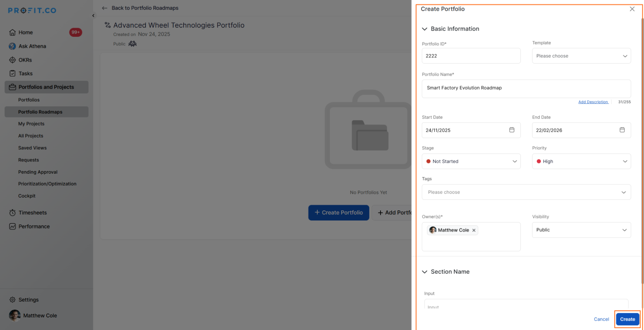Click the Create button
This screenshot has width=644, height=330.
627,319
